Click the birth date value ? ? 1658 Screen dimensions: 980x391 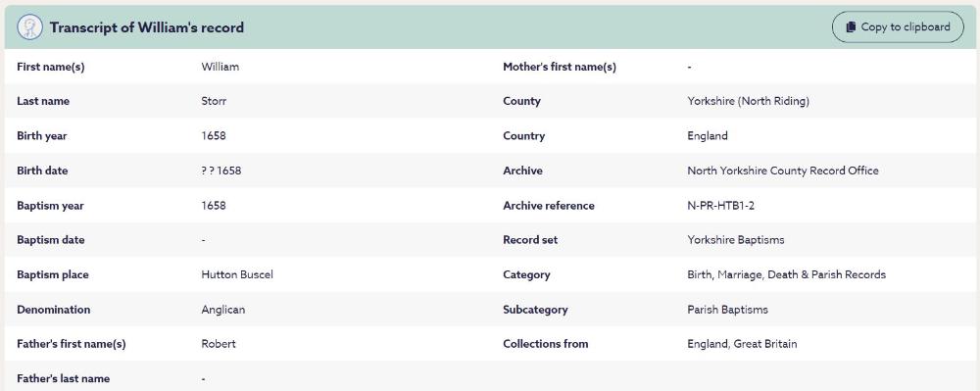221,171
